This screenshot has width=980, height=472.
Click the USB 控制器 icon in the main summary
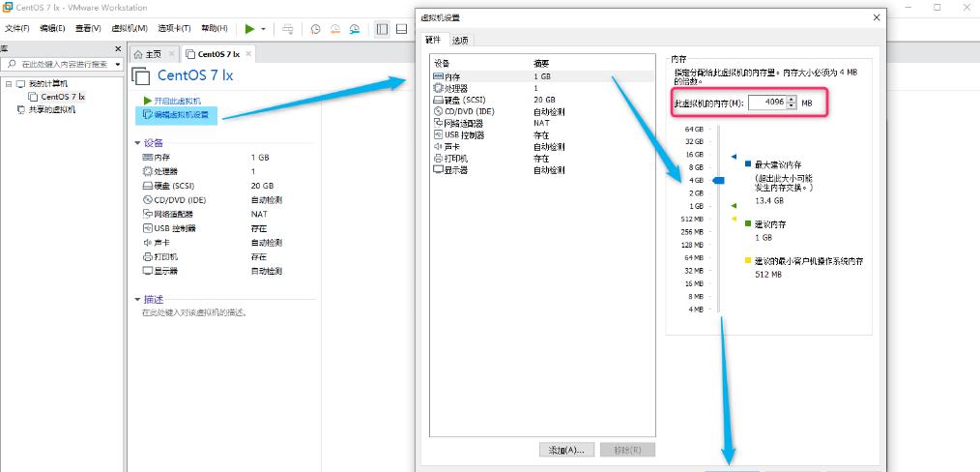(148, 228)
